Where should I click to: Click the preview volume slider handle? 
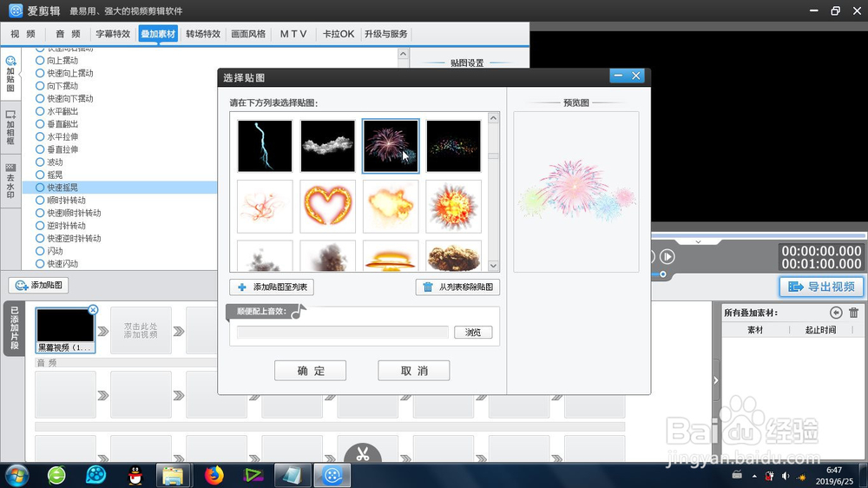[662, 274]
